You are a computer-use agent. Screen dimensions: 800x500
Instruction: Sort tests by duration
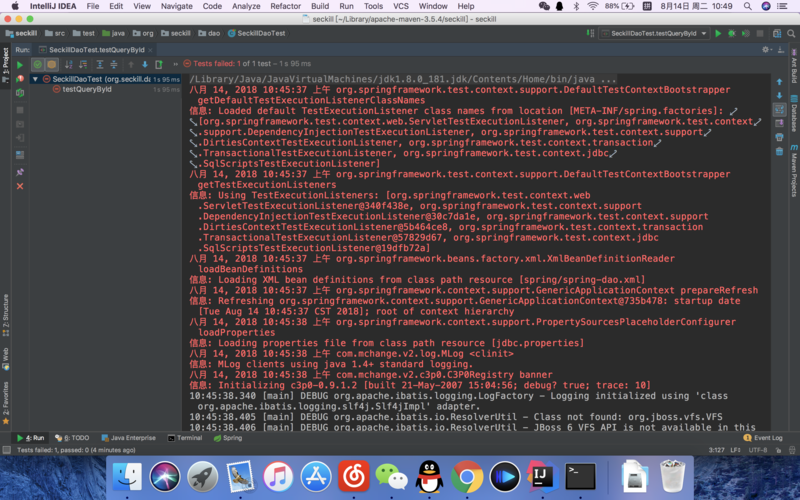[83, 64]
